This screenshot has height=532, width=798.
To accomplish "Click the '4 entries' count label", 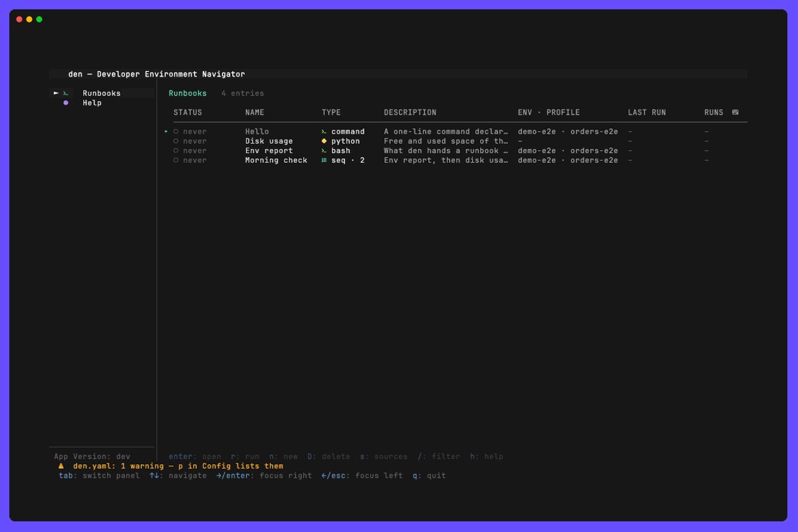I will 243,93.
